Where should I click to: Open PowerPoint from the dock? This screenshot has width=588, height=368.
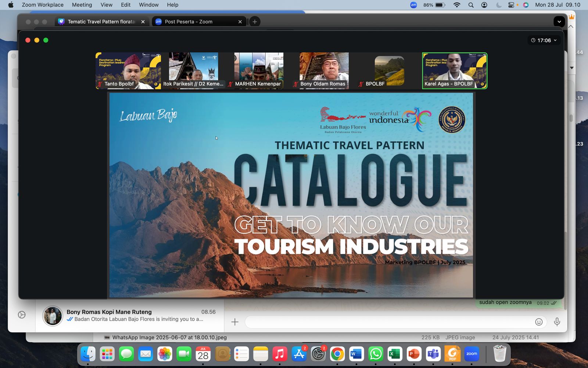(x=414, y=354)
